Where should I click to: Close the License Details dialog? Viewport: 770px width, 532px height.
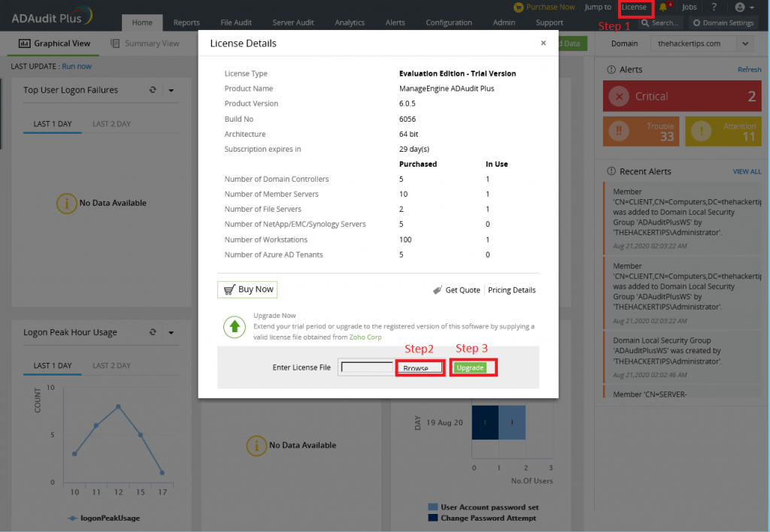click(543, 43)
